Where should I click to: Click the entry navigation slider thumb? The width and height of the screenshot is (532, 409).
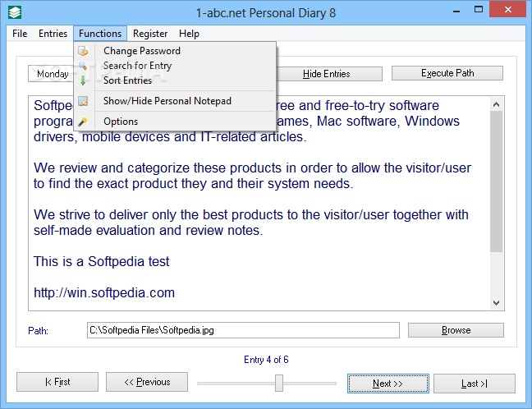(x=279, y=384)
